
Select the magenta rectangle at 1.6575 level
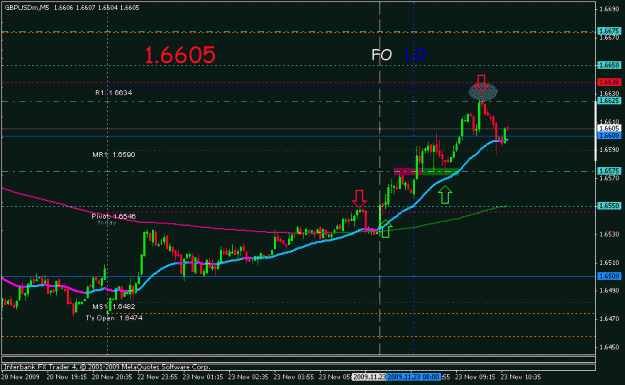407,171
